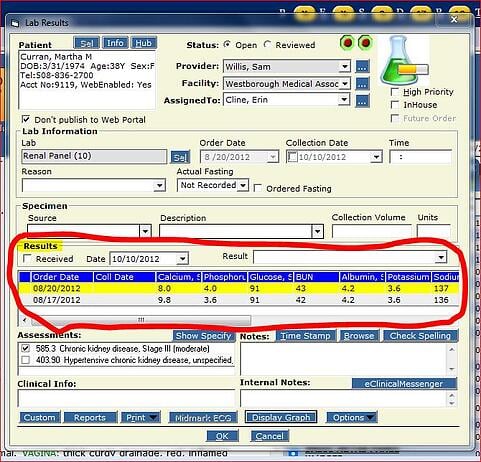
Task: Open the patient Hub button
Action: (143, 43)
